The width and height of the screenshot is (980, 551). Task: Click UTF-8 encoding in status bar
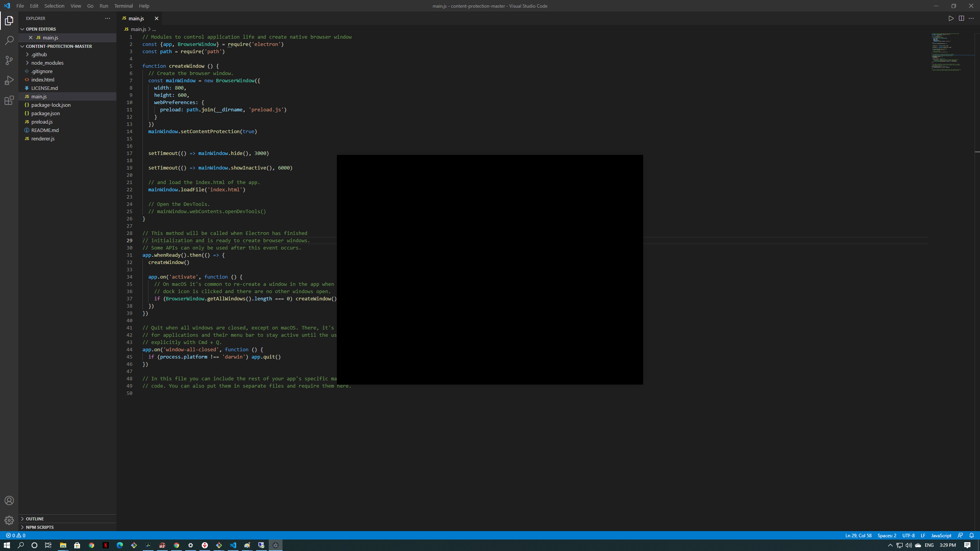[x=908, y=535]
